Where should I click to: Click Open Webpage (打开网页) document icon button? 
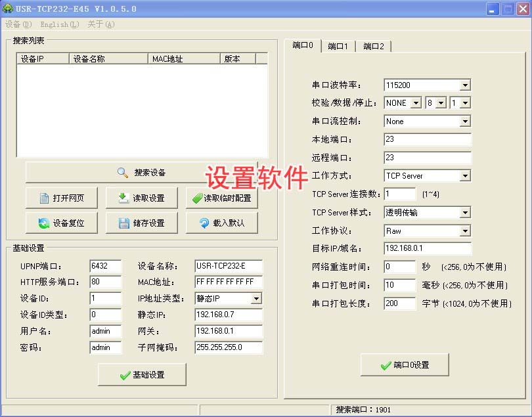click(x=63, y=198)
